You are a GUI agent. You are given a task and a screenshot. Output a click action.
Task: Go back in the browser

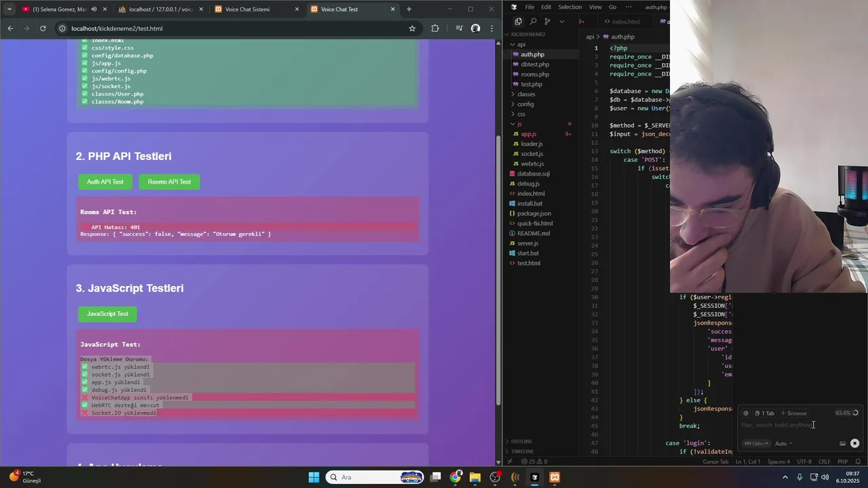10,28
